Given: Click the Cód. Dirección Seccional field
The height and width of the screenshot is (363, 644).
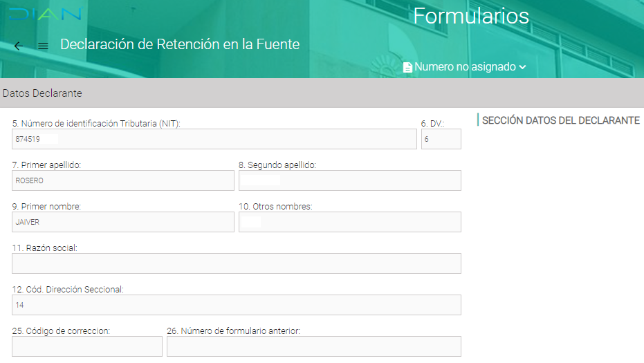Looking at the screenshot, I should pyautogui.click(x=236, y=305).
